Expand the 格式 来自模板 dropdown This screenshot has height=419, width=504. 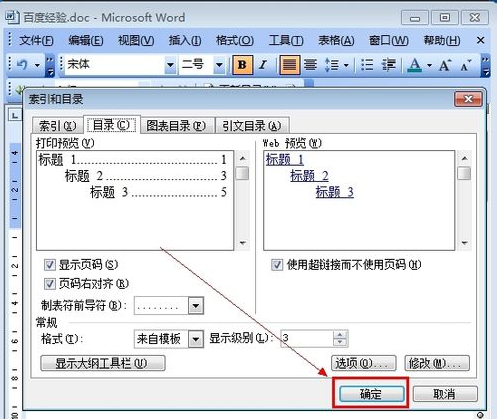click(x=196, y=339)
